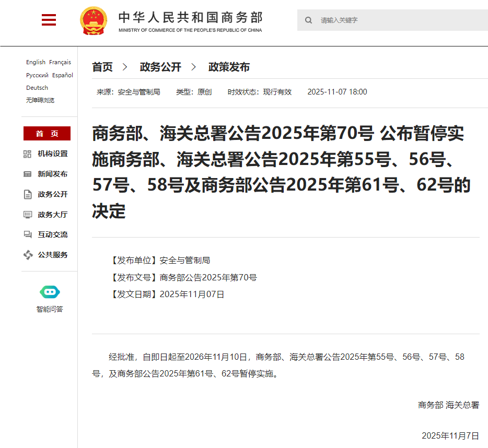Open 政务公开 in the breadcrumb
This screenshot has width=488, height=448.
pyautogui.click(x=160, y=67)
